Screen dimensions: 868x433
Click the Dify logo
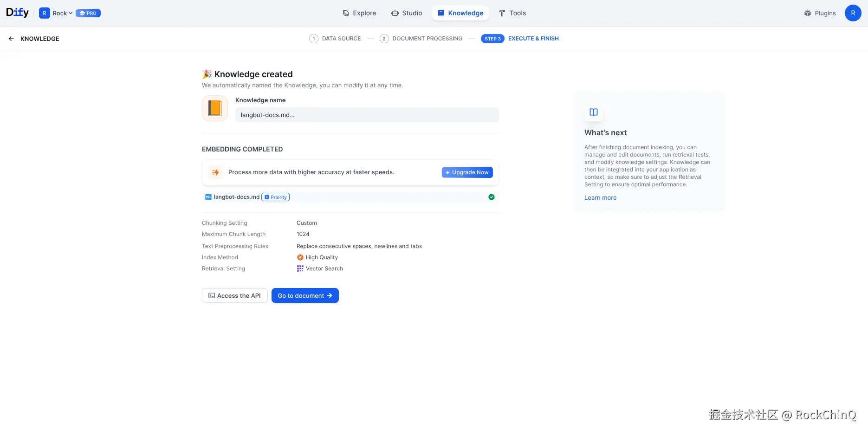tap(17, 13)
